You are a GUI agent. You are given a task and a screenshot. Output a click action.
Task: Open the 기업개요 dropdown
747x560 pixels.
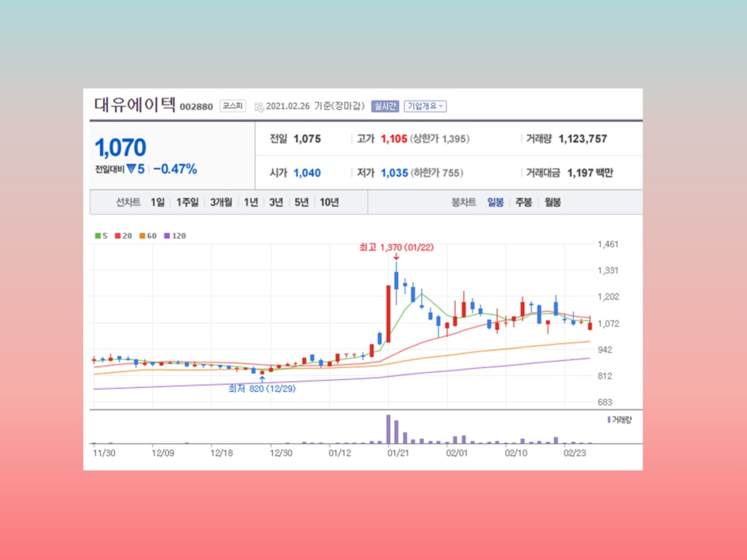click(425, 106)
